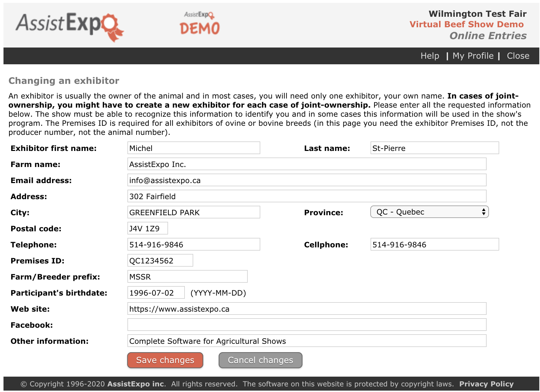Select the Email address text box
Screen dimensions: 540x392
pos(306,180)
